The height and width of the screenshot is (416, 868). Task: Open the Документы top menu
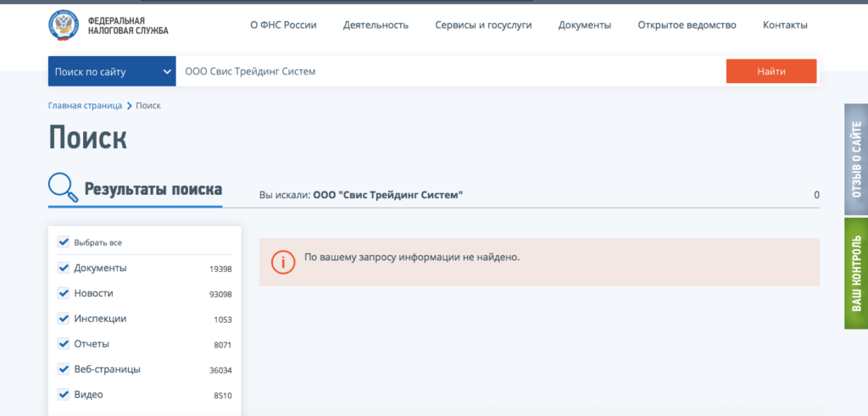tap(585, 25)
